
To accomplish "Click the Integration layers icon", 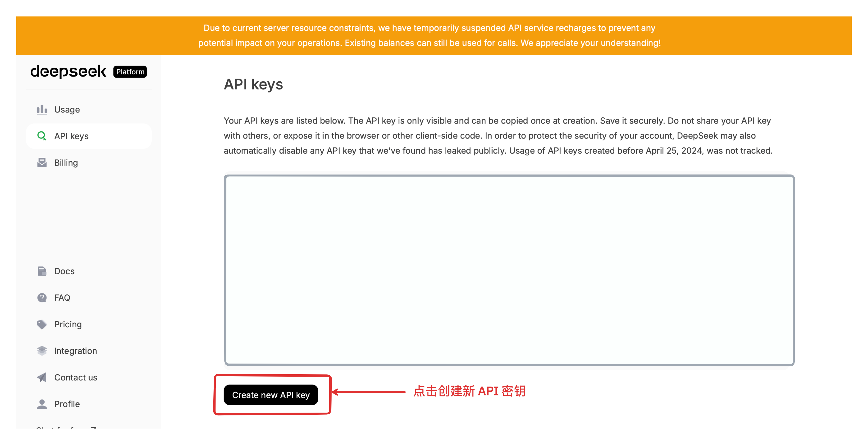I will (x=42, y=351).
